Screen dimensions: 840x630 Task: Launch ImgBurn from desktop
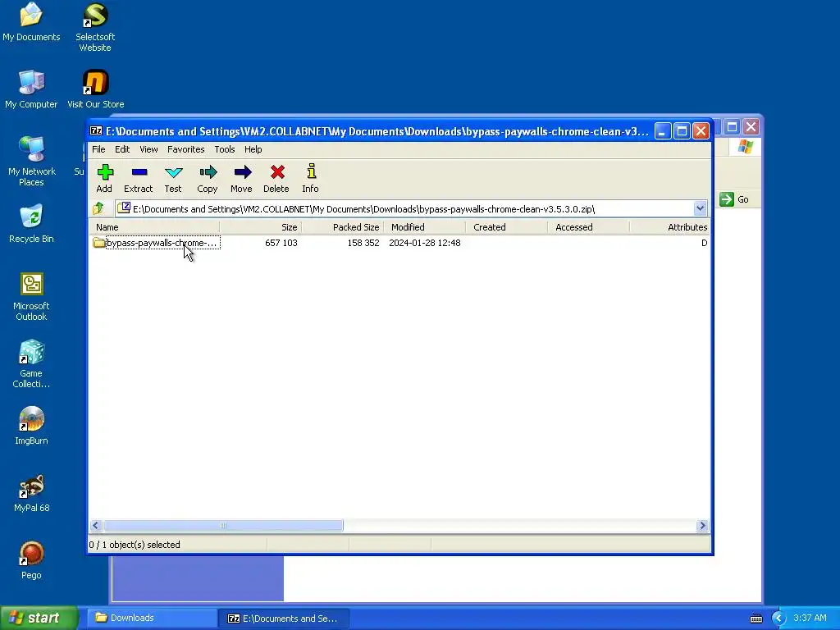coord(31,426)
